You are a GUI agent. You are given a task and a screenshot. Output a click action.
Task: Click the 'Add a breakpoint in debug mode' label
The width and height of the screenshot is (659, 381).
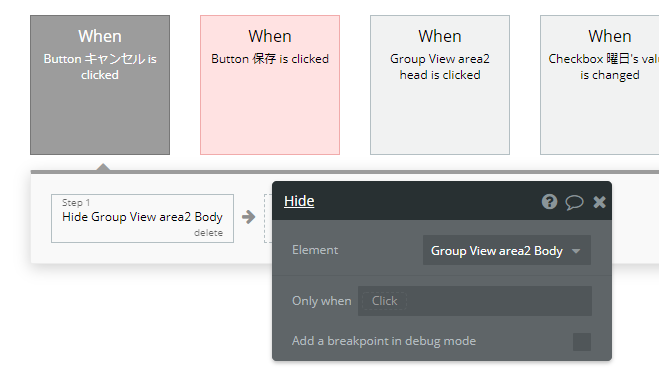click(x=384, y=341)
